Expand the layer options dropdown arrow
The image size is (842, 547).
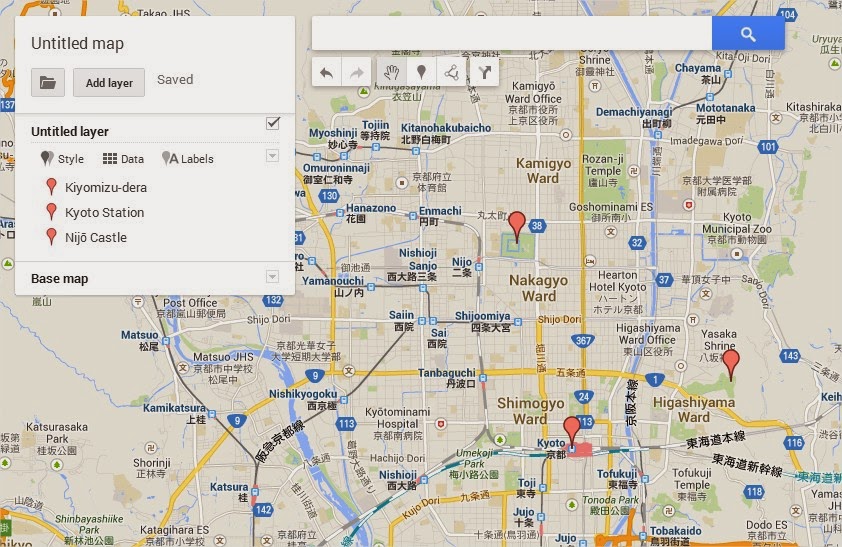(x=272, y=156)
